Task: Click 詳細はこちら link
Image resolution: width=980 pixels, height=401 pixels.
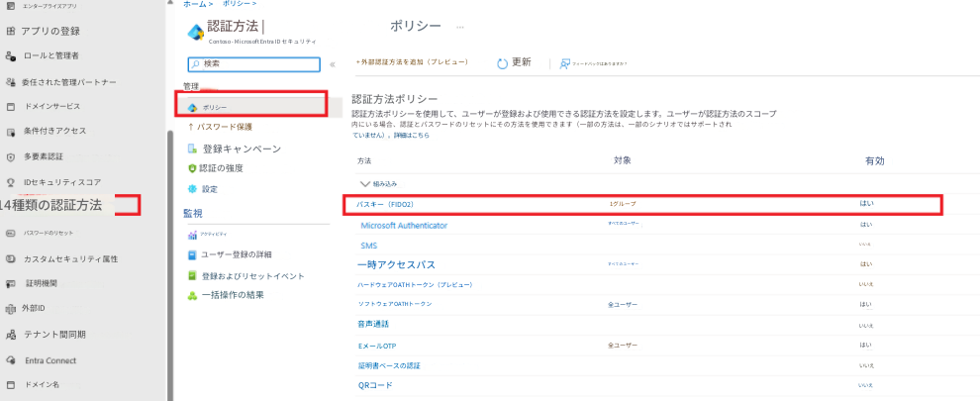Action: (x=411, y=135)
